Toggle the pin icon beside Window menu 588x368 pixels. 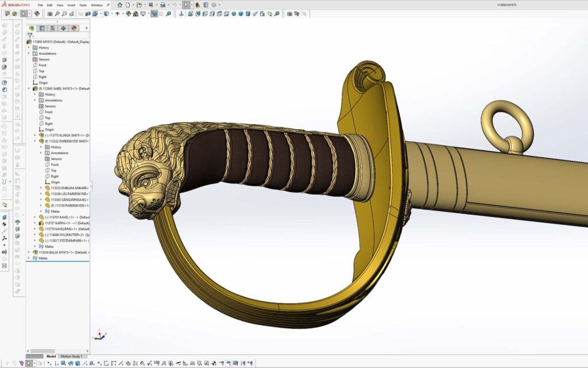(107, 5)
